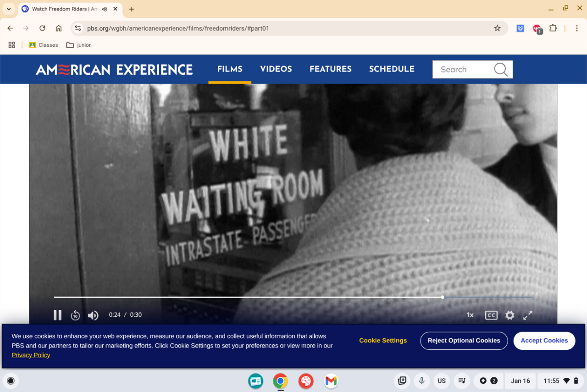Open the video player settings gear
The height and width of the screenshot is (392, 587).
coord(509,315)
